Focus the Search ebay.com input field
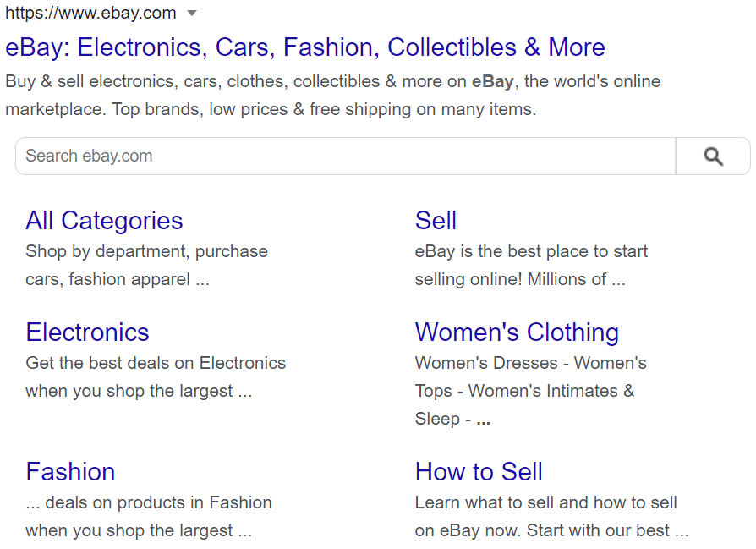The image size is (756, 549). (345, 156)
